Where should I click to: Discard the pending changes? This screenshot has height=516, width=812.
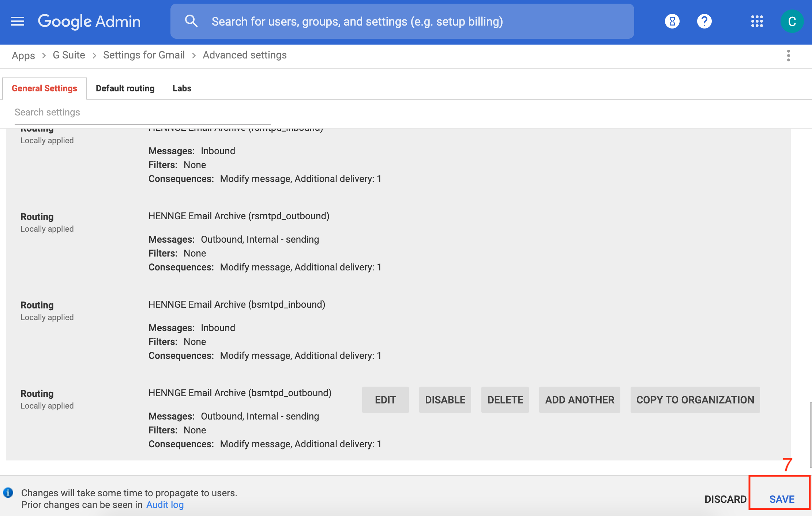coord(725,499)
